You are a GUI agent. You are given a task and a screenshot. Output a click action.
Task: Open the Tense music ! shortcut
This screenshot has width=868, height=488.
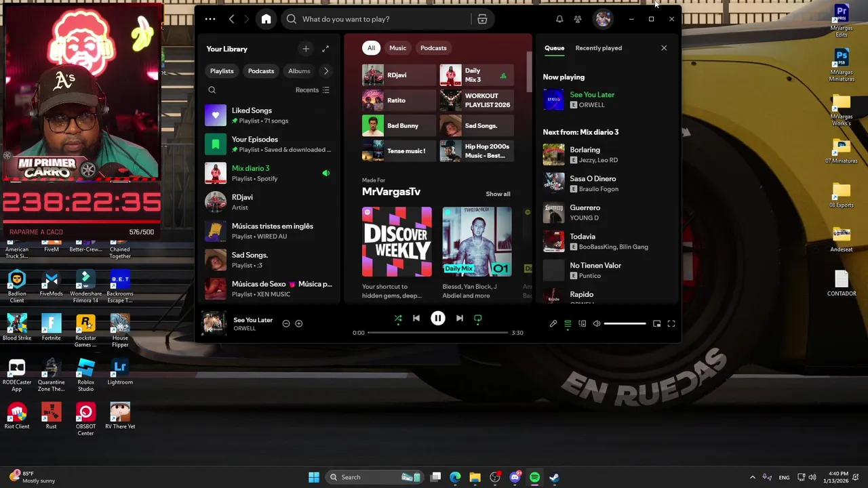tap(399, 150)
